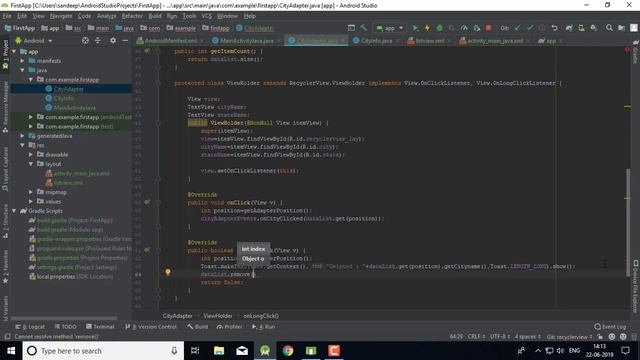The width and height of the screenshot is (640, 360).
Task: Open the File menu
Action: (7, 16)
